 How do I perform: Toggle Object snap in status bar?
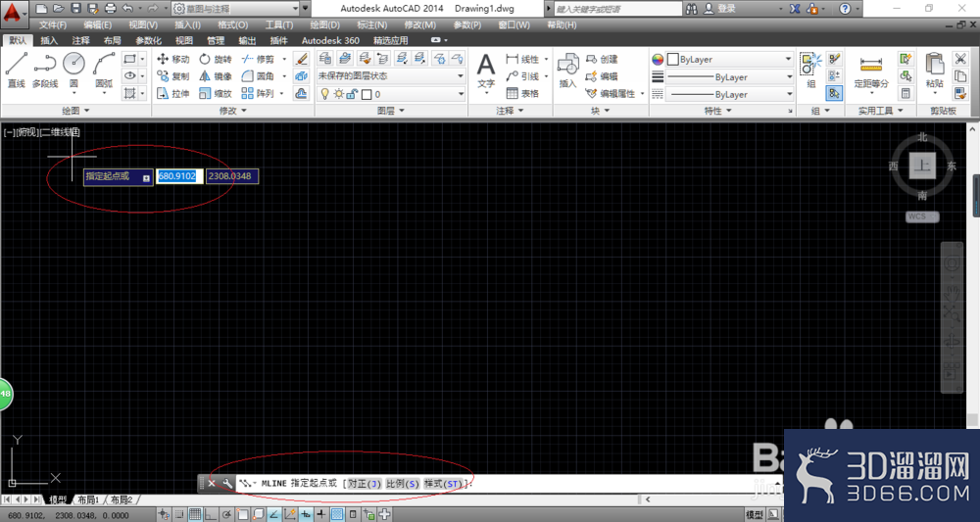click(242, 515)
